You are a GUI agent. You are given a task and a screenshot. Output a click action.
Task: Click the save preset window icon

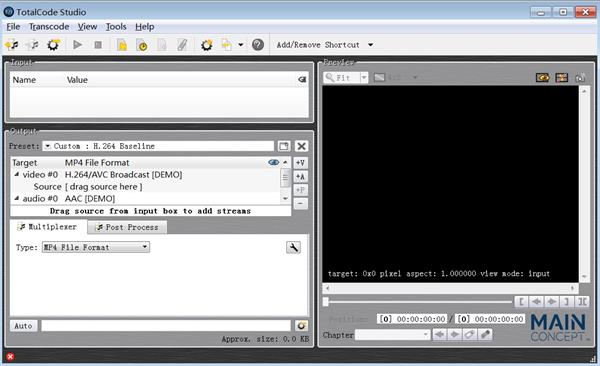click(x=284, y=146)
